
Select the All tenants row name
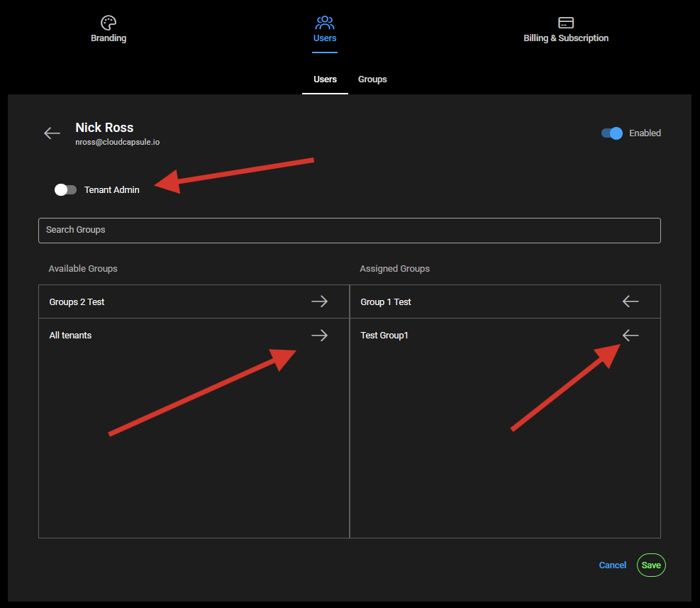click(70, 336)
